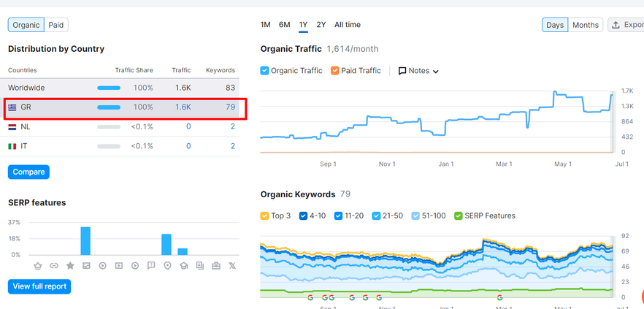Click the location pin local pack icon

pyautogui.click(x=167, y=266)
